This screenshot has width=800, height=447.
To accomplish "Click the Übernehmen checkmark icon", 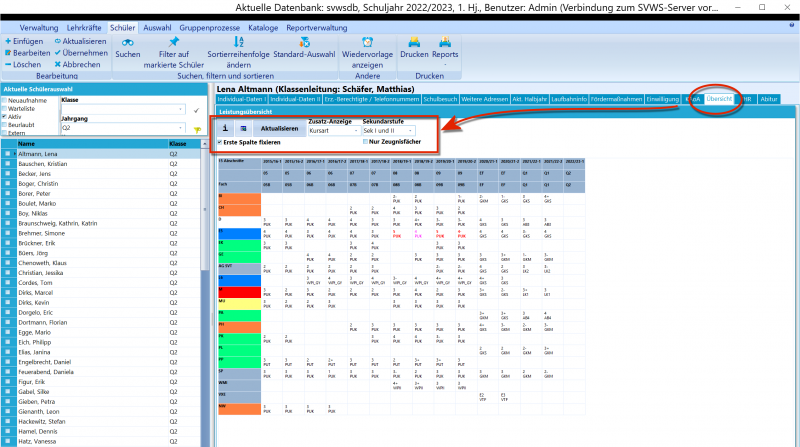I will tap(58, 53).
